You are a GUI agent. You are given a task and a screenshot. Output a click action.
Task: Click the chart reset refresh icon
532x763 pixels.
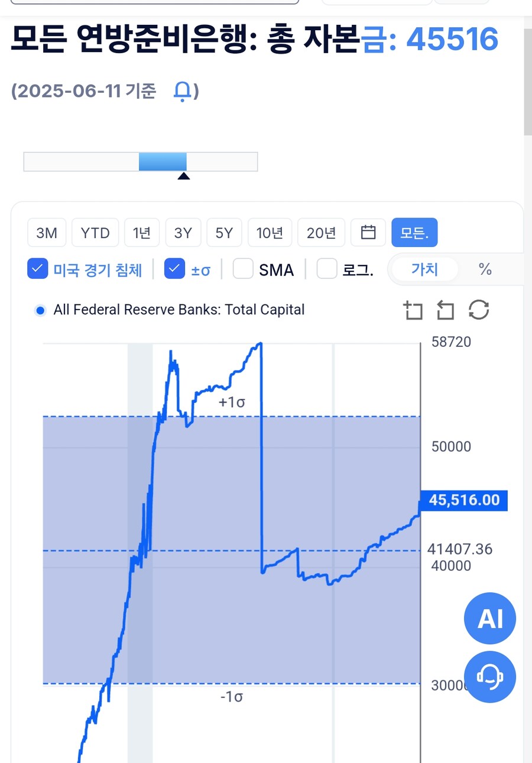click(x=478, y=310)
